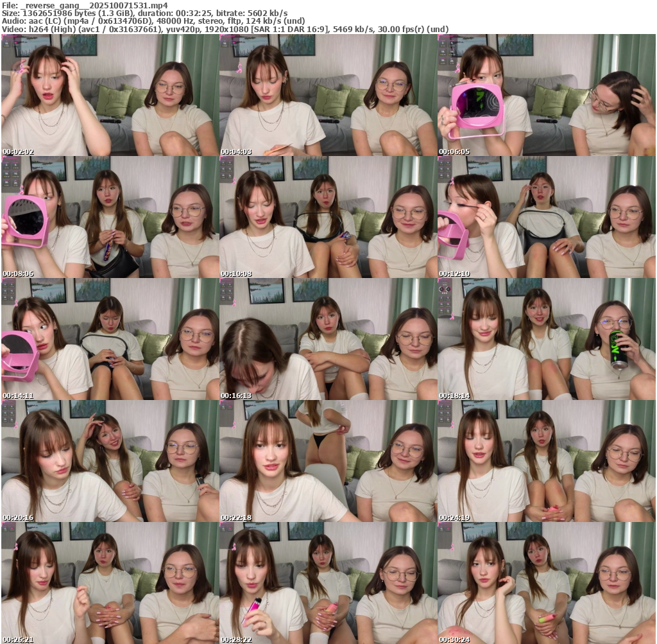
Task: Open the thumbnail stamped 00:18:14
Action: (547, 339)
